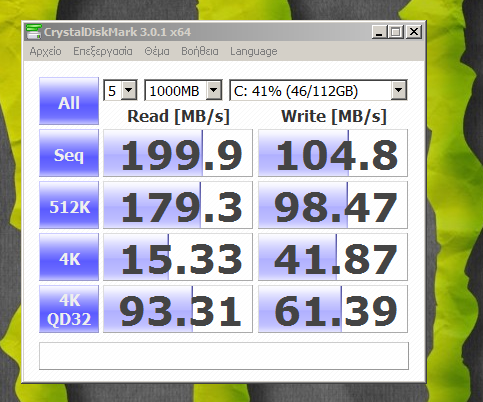This screenshot has height=402, width=483.
Task: Run all benchmarks with the All button
Action: coord(69,101)
